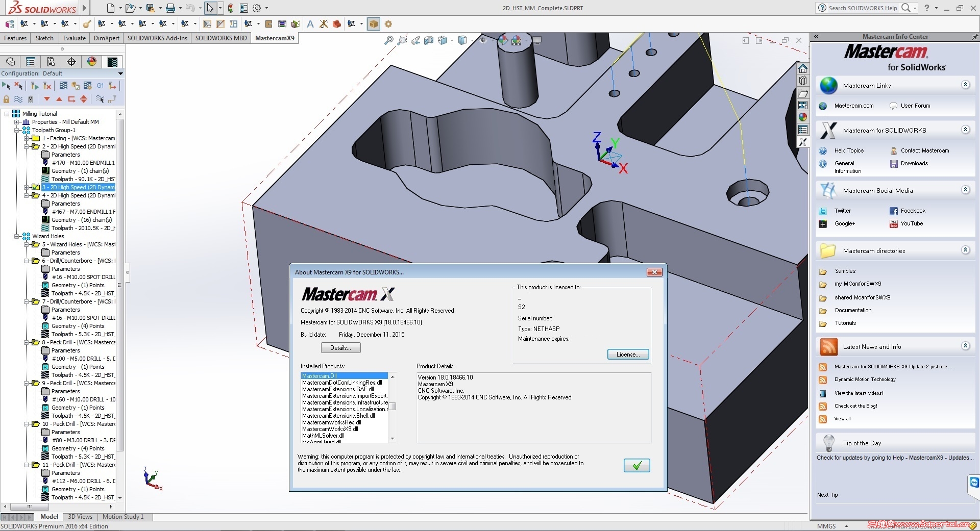This screenshot has width=980, height=531.
Task: Click the Edit Appearance icon in viewport toolbar
Action: (504, 40)
